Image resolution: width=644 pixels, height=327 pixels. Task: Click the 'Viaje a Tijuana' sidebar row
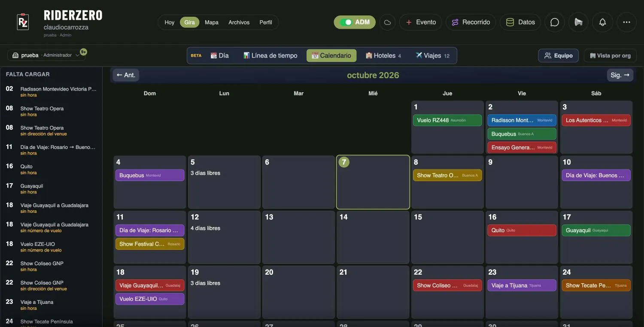tap(51, 305)
